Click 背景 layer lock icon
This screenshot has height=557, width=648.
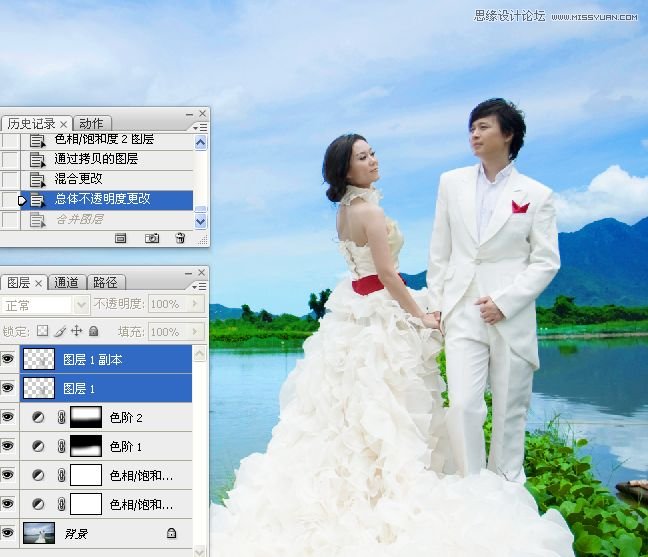click(171, 533)
